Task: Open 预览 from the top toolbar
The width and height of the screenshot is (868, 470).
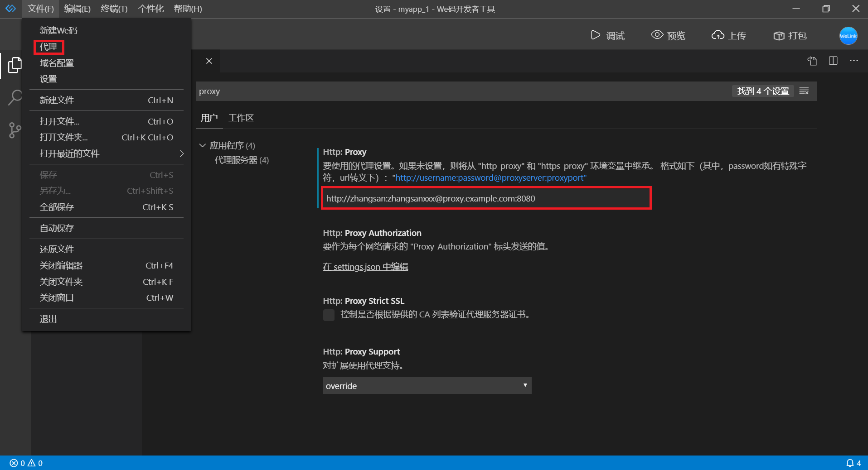Action: tap(668, 36)
